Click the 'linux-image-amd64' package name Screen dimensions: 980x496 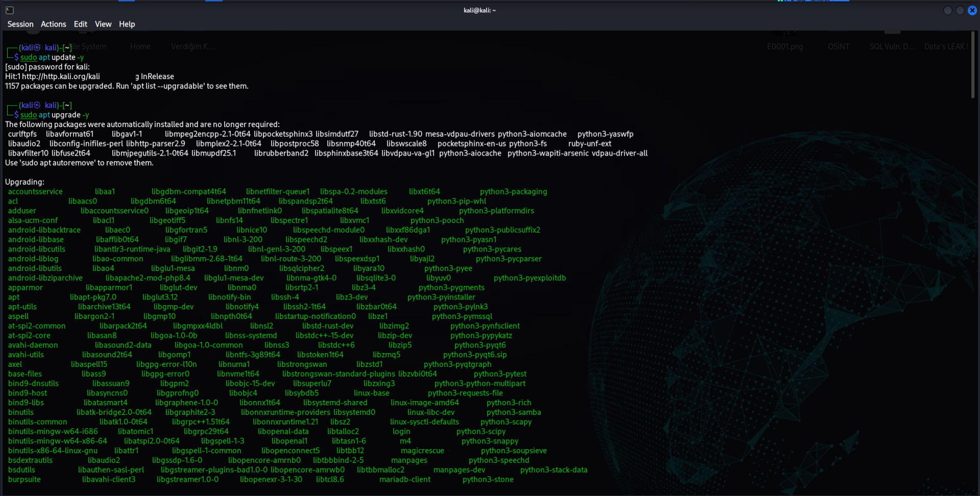[x=425, y=403]
